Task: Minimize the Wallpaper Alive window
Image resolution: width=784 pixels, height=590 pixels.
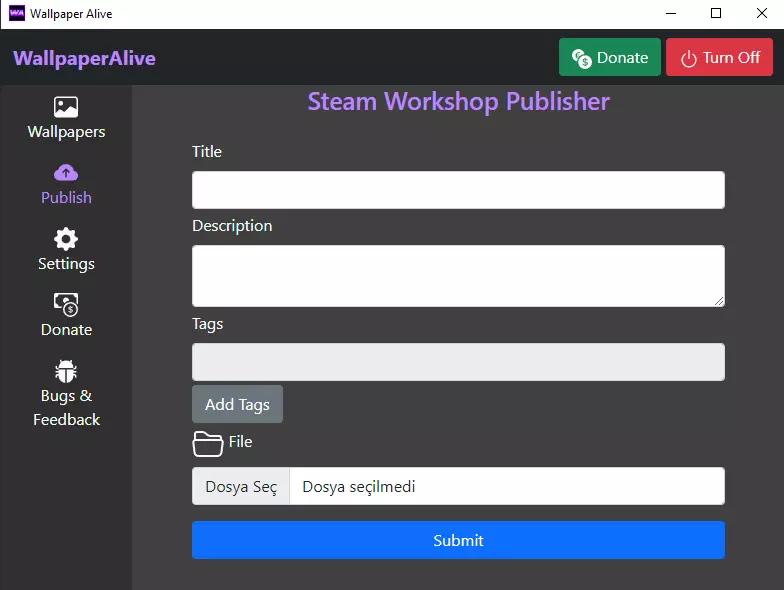Action: click(671, 14)
